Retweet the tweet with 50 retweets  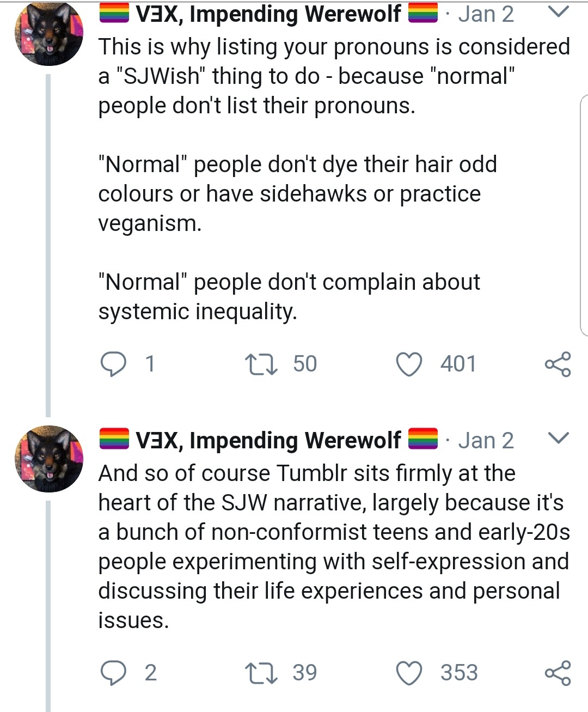[261, 364]
